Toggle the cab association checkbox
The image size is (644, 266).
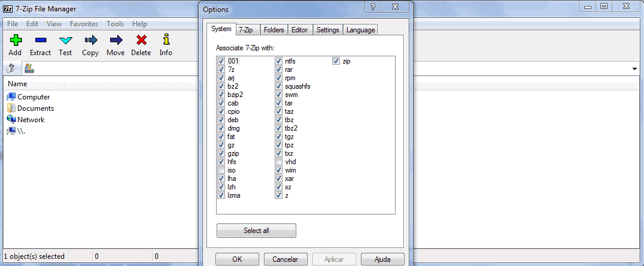(x=221, y=103)
